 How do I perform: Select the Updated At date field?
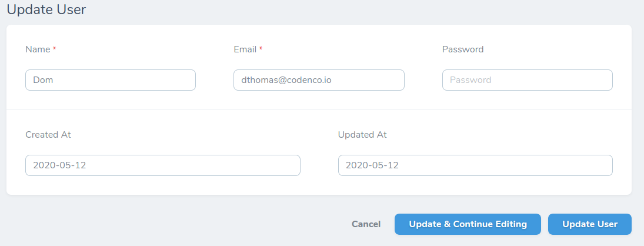tap(475, 165)
